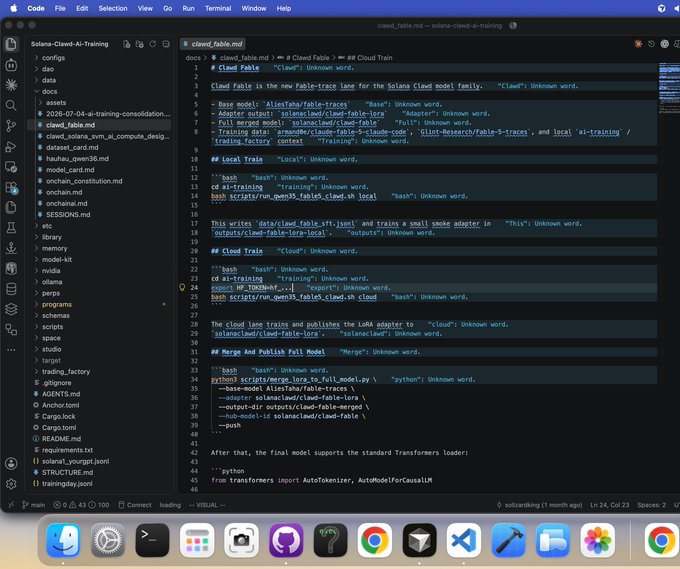The image size is (680, 569).
Task: Click the editor minimap
Action: (x=669, y=88)
